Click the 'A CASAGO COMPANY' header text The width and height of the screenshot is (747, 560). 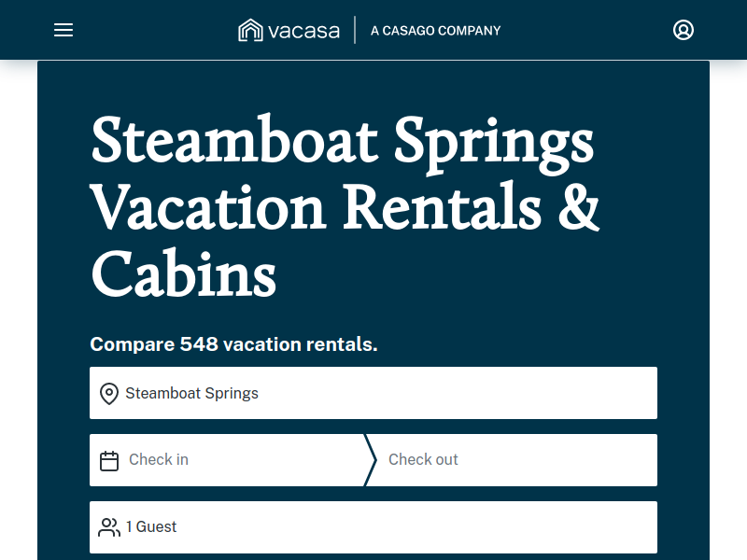coord(436,31)
